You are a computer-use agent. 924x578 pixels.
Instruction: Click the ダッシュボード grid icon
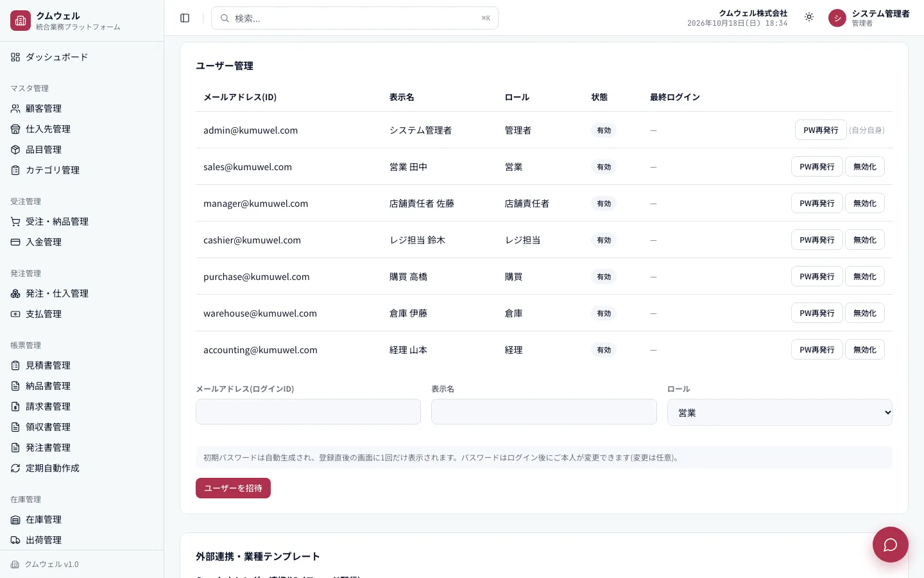click(x=15, y=57)
